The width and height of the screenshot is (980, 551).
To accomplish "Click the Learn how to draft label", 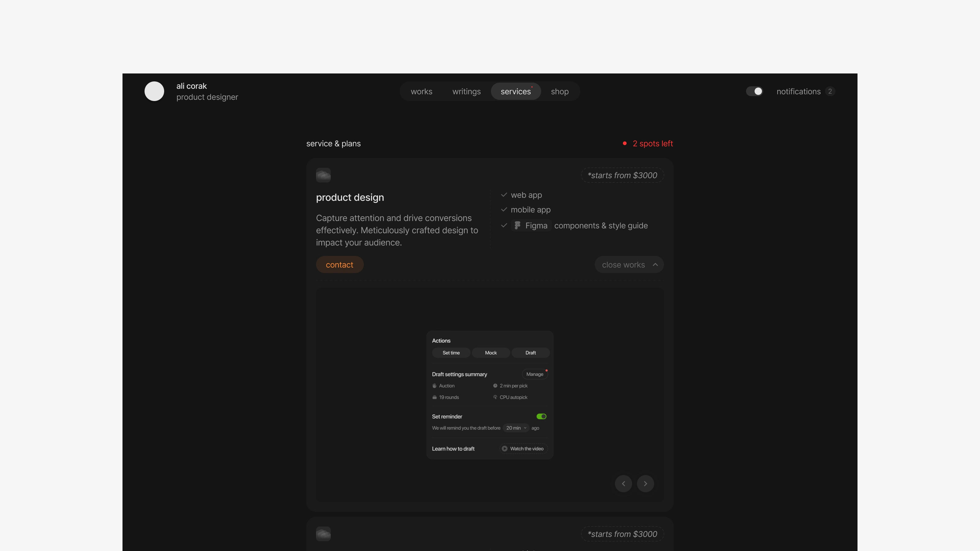I will pyautogui.click(x=453, y=449).
